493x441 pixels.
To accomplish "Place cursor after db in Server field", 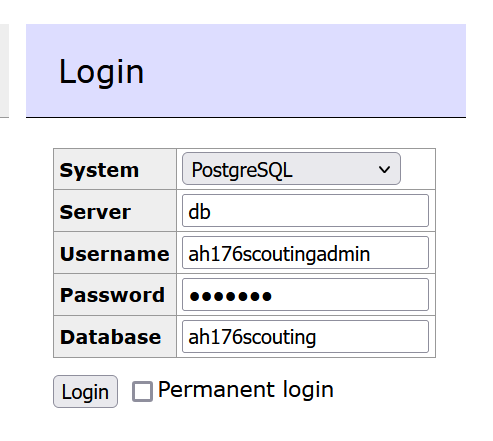I will point(212,211).
